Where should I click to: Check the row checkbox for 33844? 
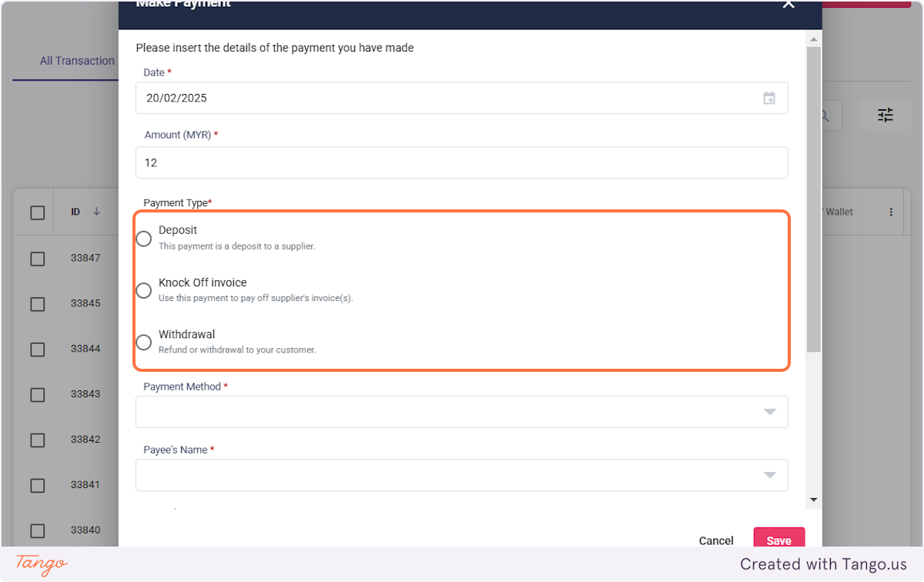(37, 350)
